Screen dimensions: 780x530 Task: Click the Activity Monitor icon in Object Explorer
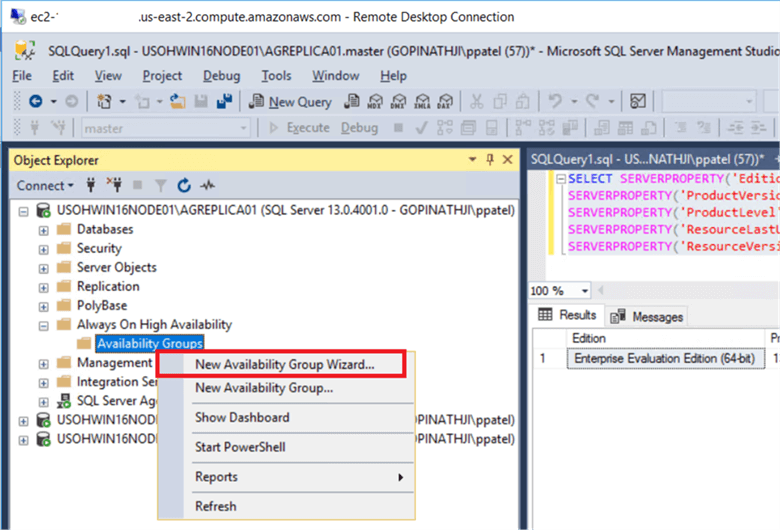[208, 185]
